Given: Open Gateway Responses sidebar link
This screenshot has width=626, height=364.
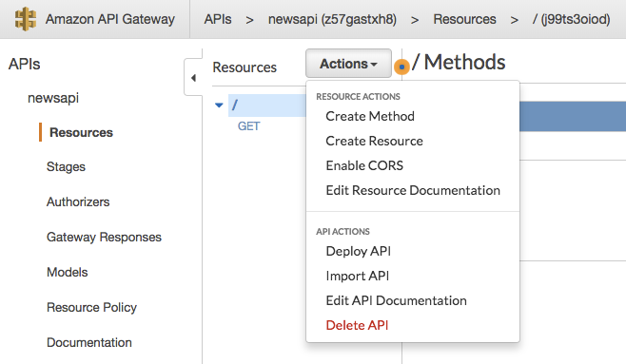Looking at the screenshot, I should (x=104, y=237).
